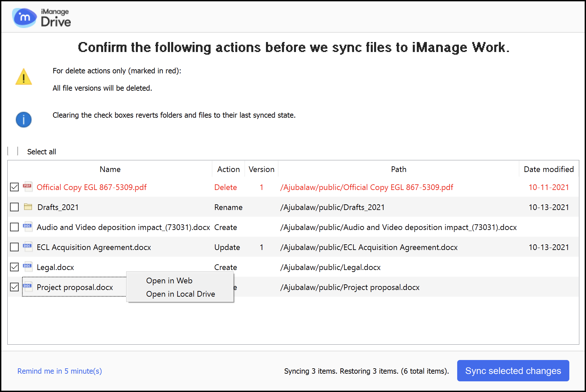Click the Name column header
Viewport: 586px width, 392px height.
pos(110,169)
